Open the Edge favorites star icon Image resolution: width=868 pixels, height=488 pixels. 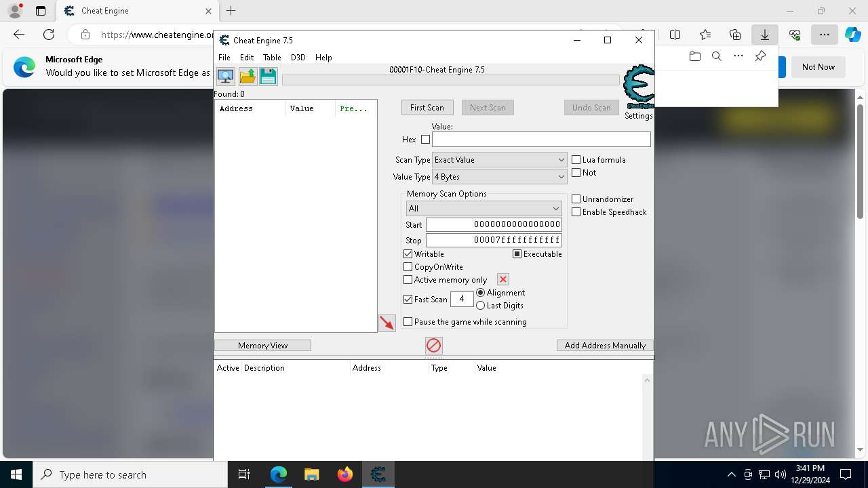click(705, 35)
